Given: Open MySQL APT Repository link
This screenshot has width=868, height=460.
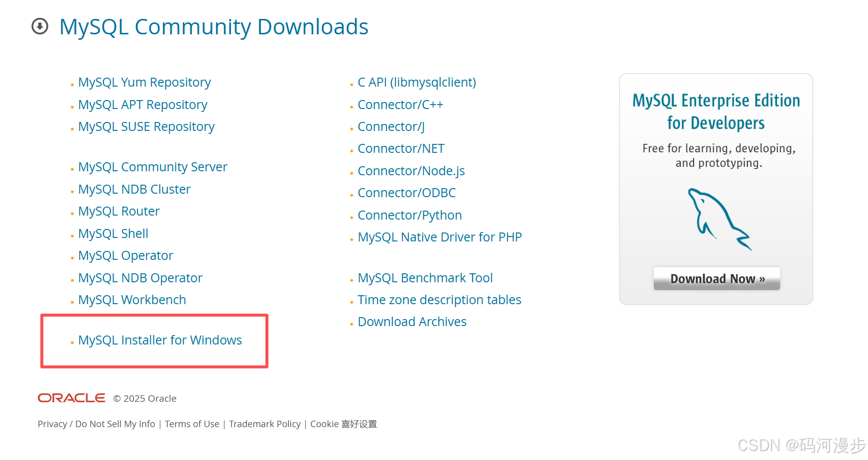Looking at the screenshot, I should 142,105.
